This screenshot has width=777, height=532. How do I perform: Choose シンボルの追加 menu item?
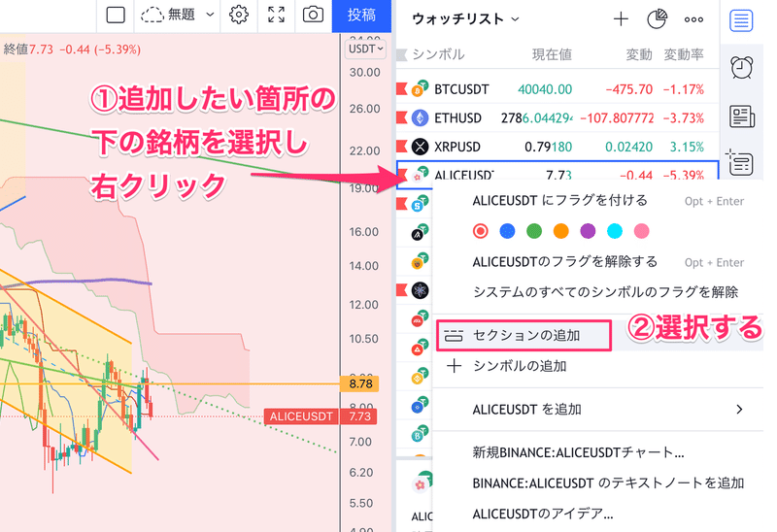[x=598, y=366]
